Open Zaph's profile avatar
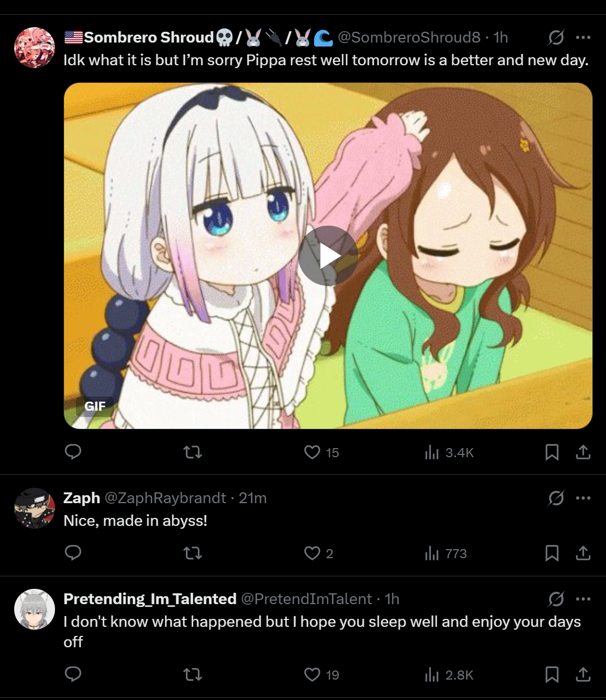This screenshot has height=700, width=606. 35,508
